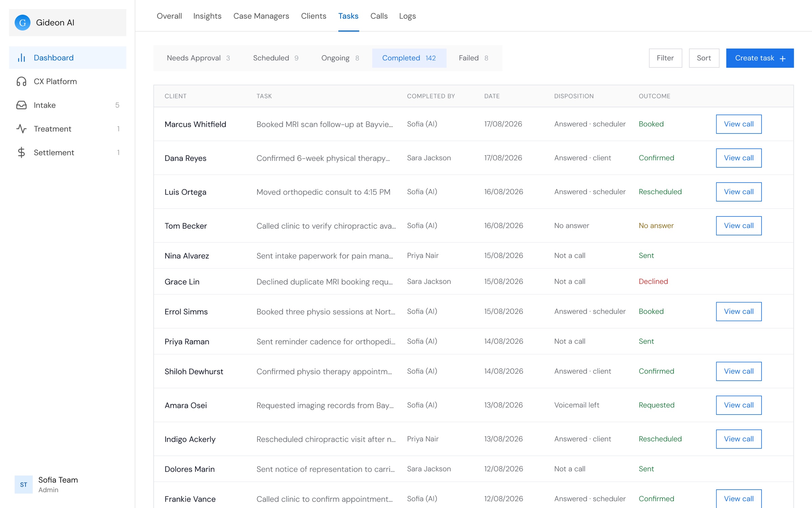
Task: View call for Luis Ortega
Action: coord(739,192)
